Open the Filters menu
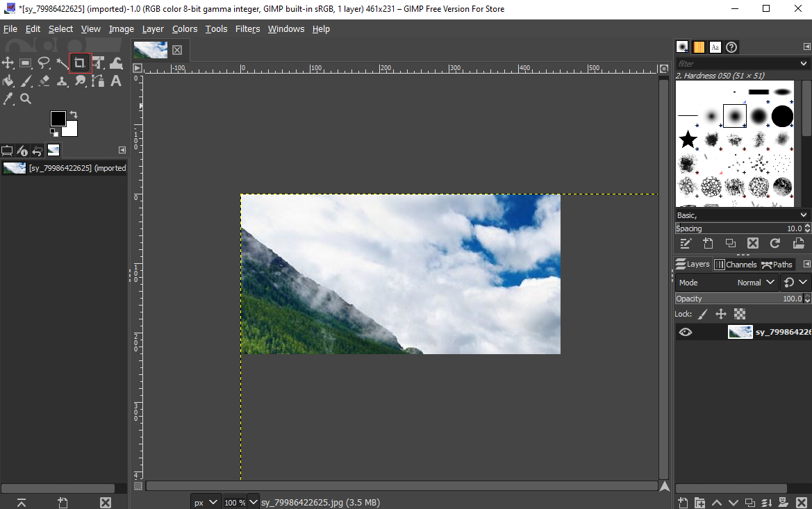812x509 pixels. 247,28
